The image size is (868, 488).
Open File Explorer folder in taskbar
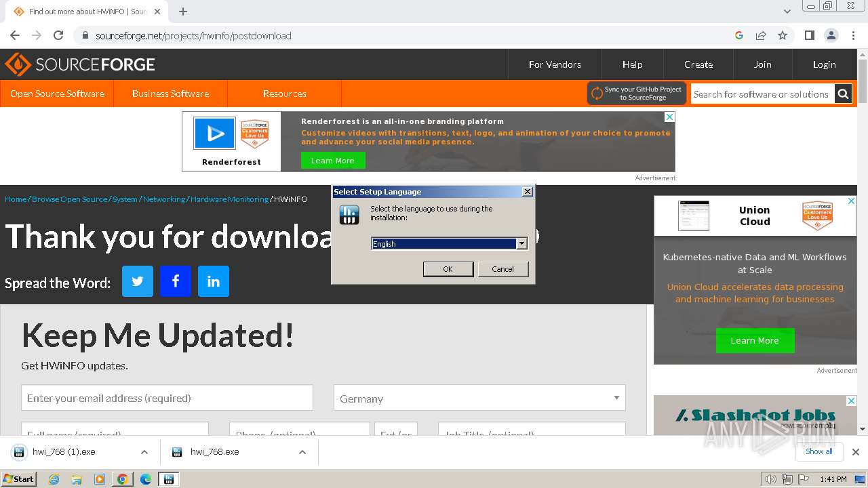pos(77,479)
